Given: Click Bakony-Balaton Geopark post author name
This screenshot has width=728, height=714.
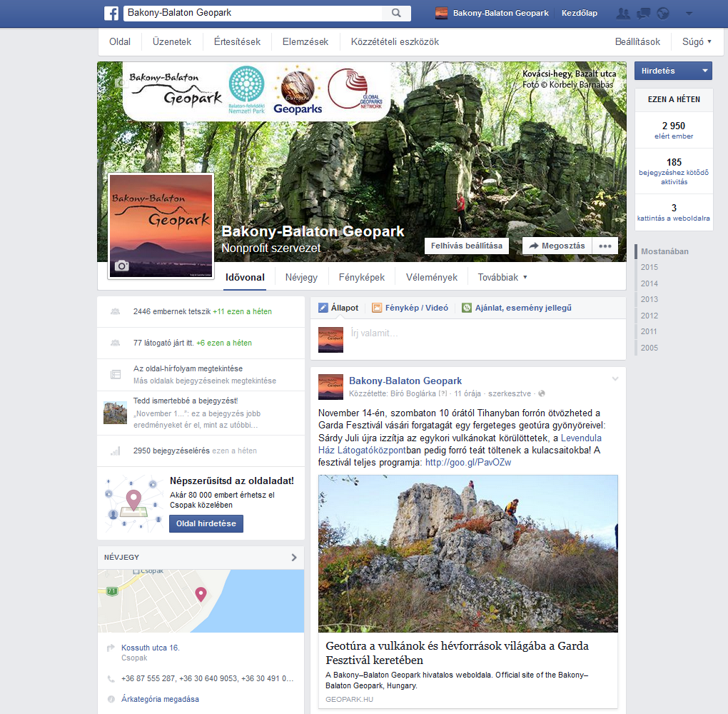Looking at the screenshot, I should pos(405,381).
